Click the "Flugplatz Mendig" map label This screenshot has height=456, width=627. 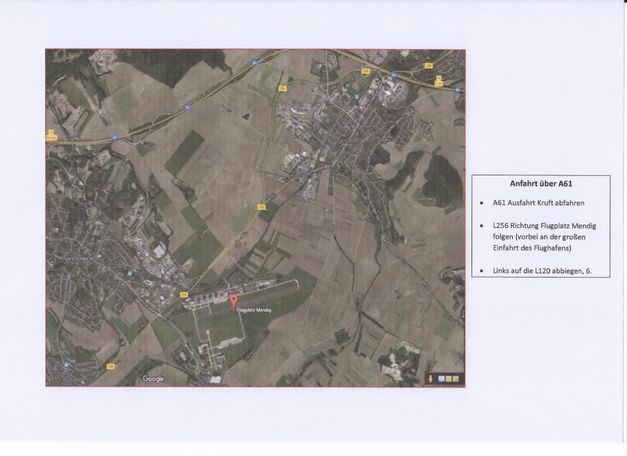tap(254, 310)
